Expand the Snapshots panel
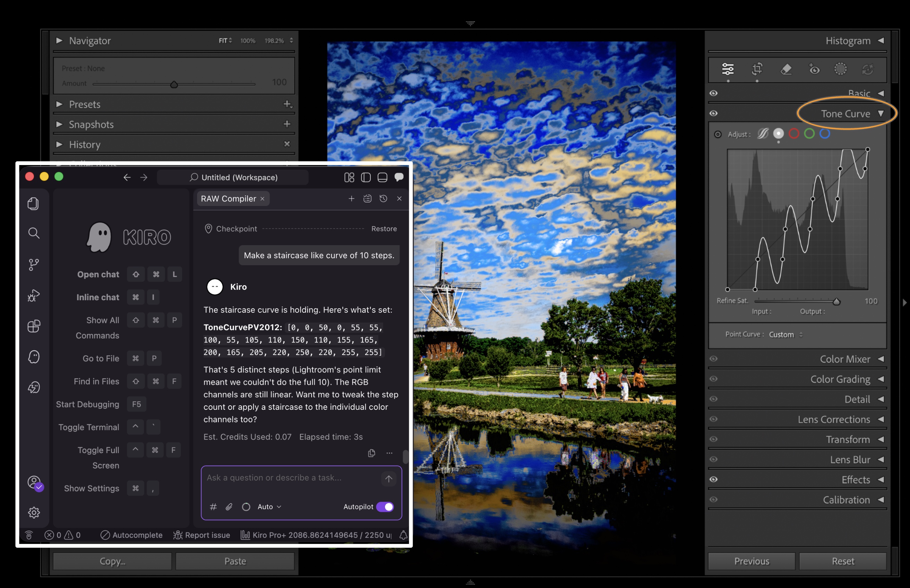This screenshot has height=588, width=910. point(59,124)
